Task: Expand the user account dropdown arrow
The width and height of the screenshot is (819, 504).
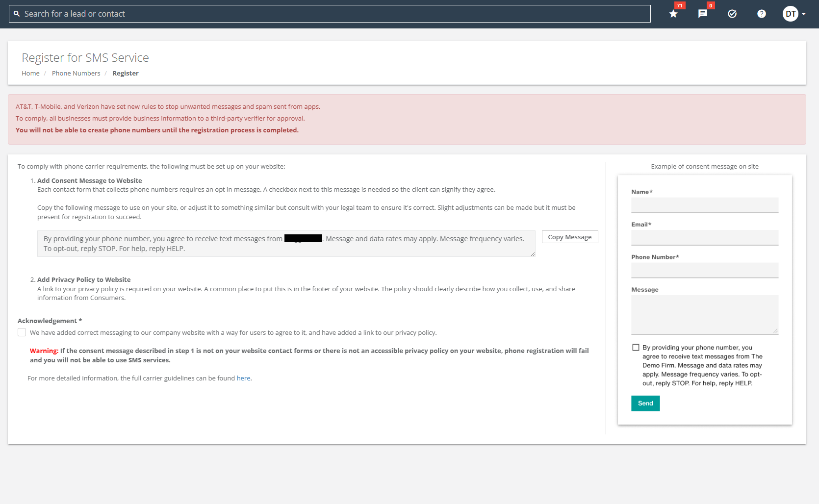Action: tap(804, 14)
